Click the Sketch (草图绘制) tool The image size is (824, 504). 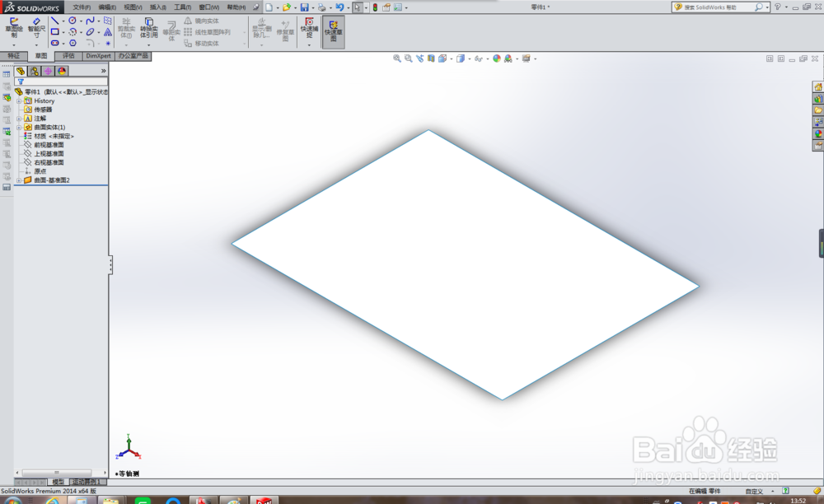[14, 27]
